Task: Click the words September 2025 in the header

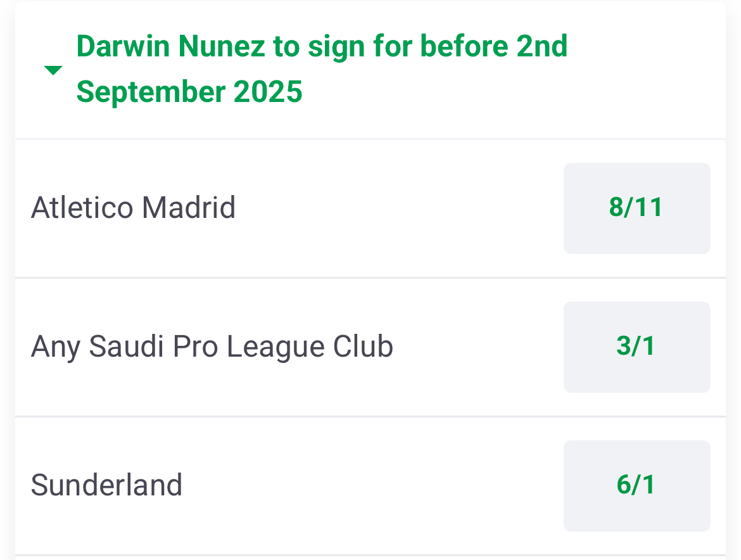Action: click(x=189, y=92)
